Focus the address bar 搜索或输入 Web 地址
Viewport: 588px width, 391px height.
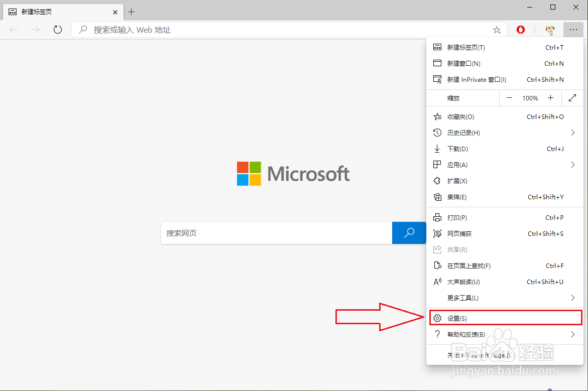point(289,30)
